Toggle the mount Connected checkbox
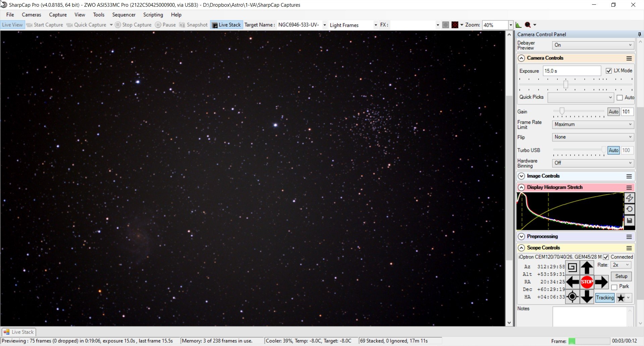 pos(606,257)
